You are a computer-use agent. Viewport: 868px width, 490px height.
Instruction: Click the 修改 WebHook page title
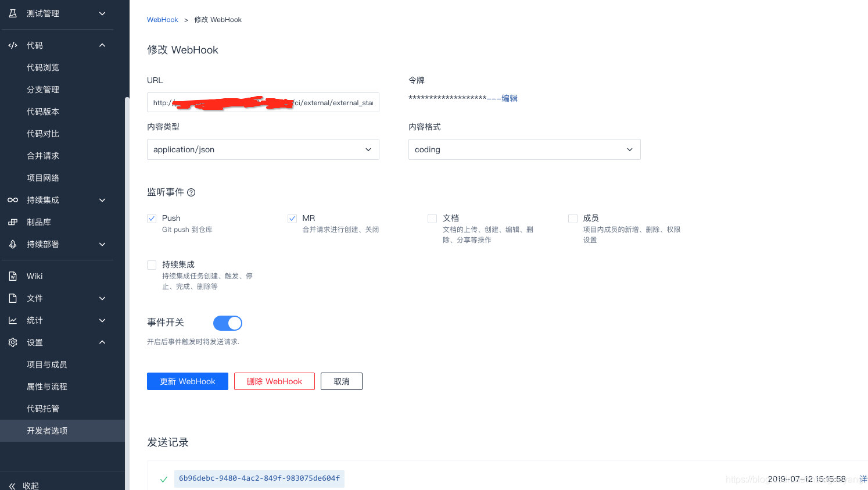coord(182,50)
